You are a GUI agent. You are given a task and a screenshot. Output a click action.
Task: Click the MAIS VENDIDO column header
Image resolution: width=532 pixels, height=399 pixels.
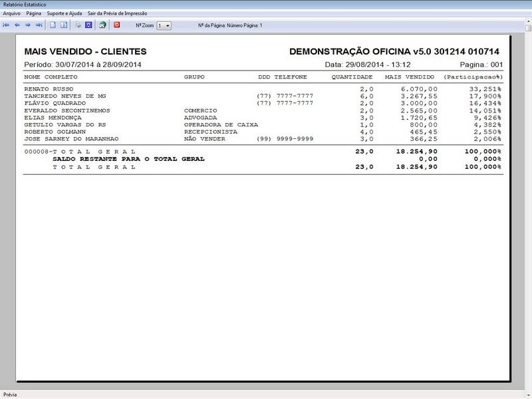[x=411, y=77]
